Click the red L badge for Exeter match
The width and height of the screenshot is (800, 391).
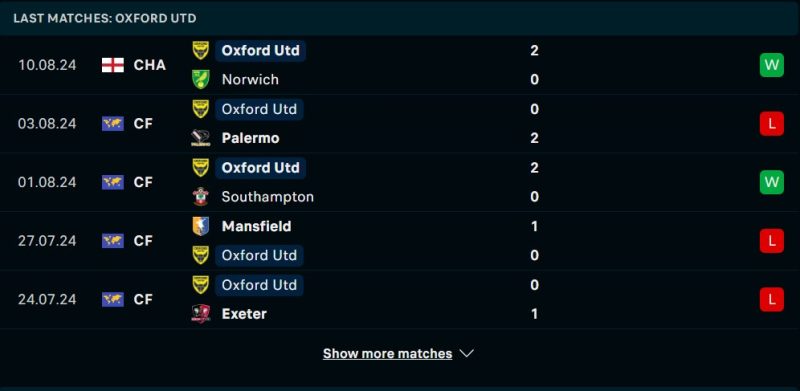(771, 299)
